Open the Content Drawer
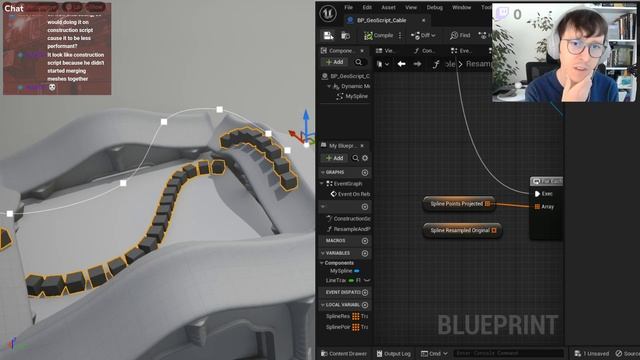The image size is (640, 360). pos(344,353)
